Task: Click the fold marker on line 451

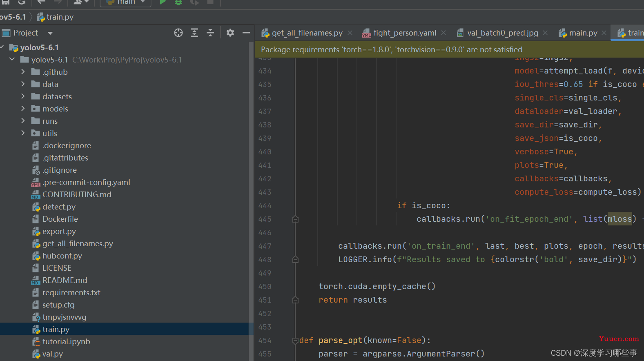Action: click(x=295, y=300)
